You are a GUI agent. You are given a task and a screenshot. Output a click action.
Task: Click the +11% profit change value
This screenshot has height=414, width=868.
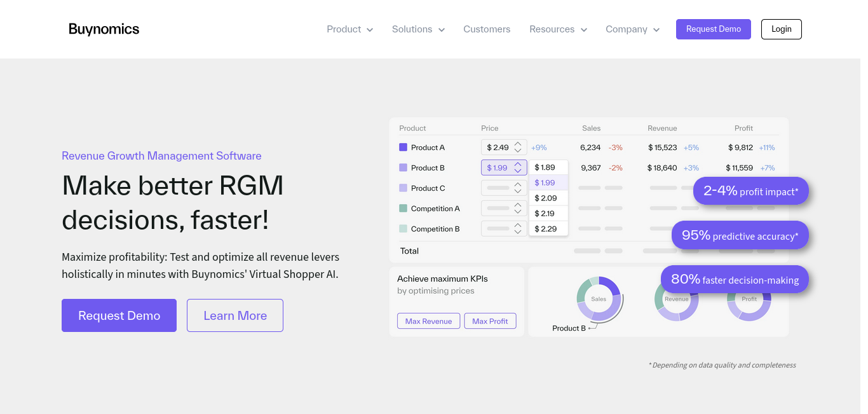(x=767, y=148)
